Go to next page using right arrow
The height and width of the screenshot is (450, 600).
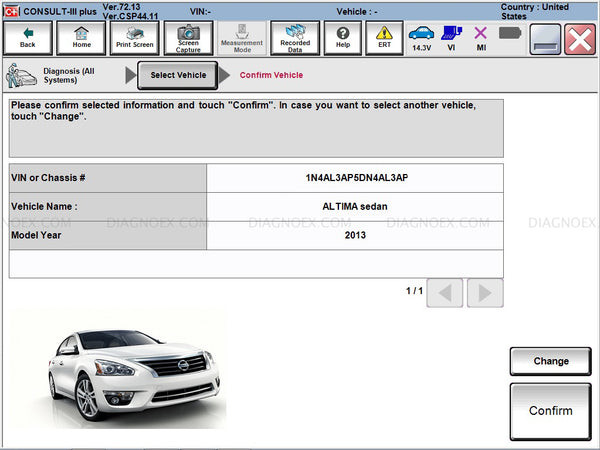[x=485, y=292]
